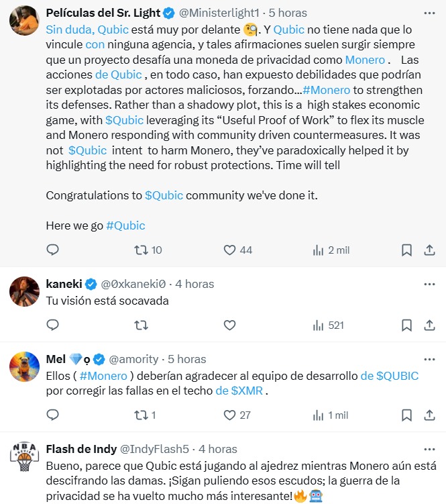Open more options on Ministerlight1's tweet

429,13
